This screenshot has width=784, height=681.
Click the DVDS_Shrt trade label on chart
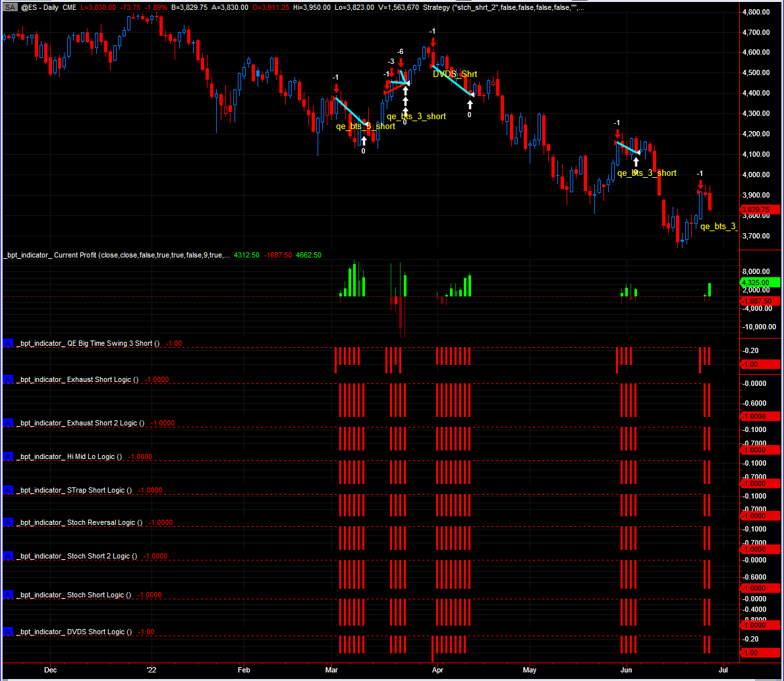coord(455,74)
